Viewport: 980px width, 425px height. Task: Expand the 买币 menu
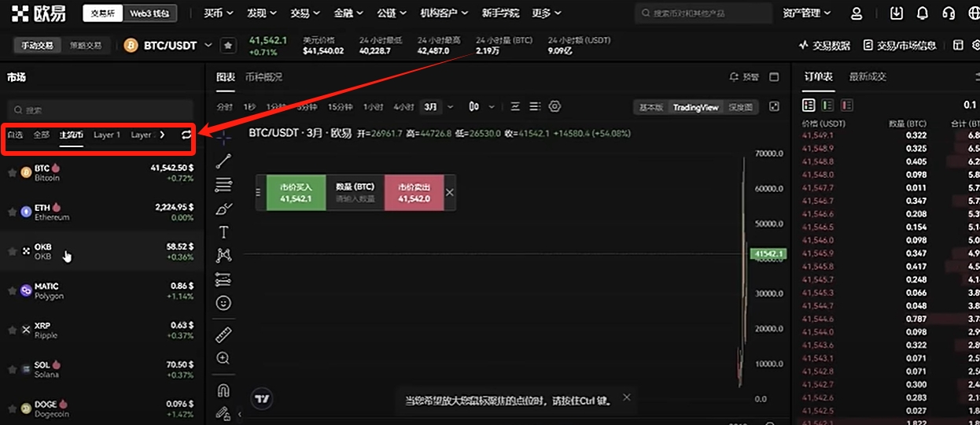coord(218,13)
